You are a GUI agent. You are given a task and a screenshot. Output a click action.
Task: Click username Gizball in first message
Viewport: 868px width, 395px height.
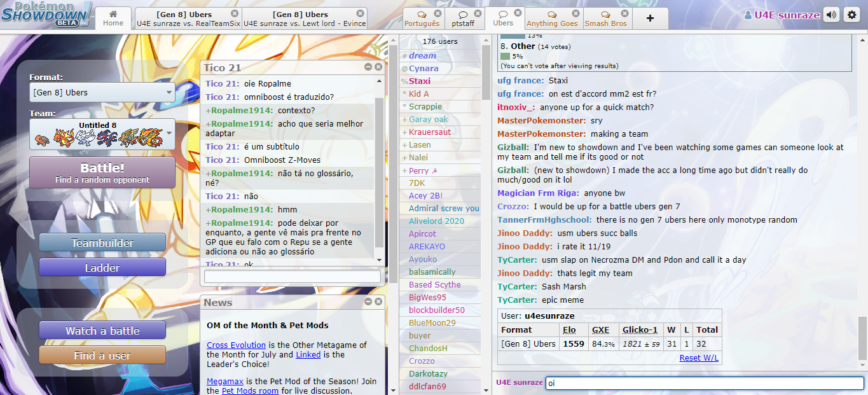(x=513, y=147)
